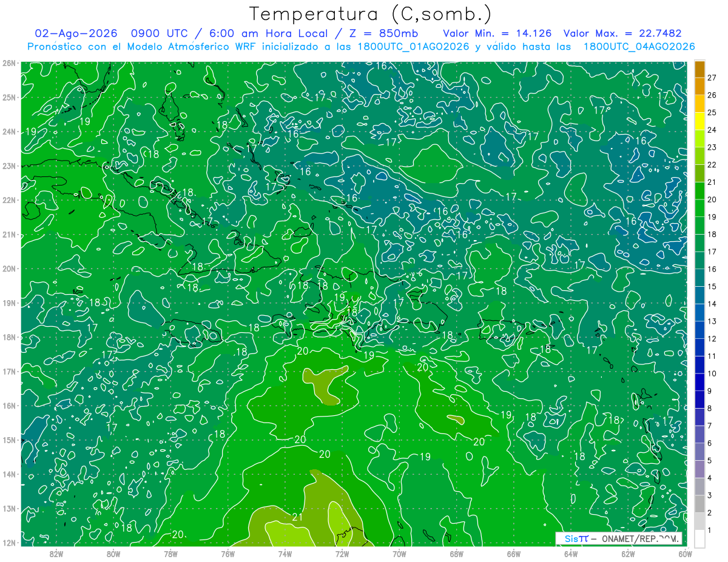Click the 16N latitude axis label

[x=9, y=406]
